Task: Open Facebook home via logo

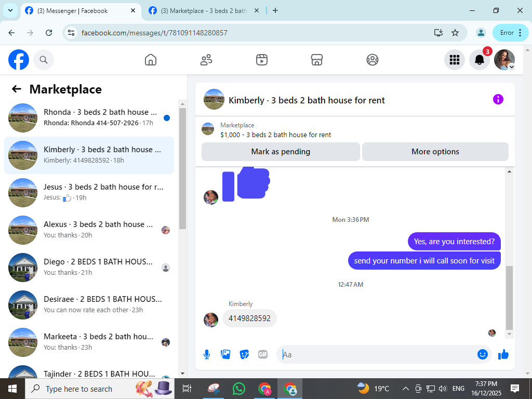Action: click(x=19, y=60)
